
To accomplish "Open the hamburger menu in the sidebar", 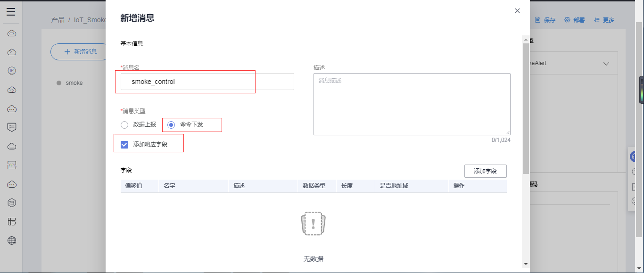I will coord(11,12).
